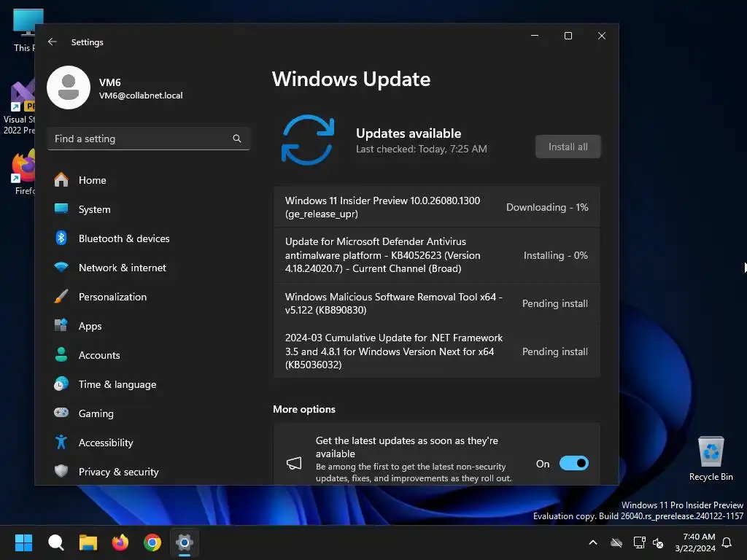
Task: Click the Privacy & security shield icon
Action: pyautogui.click(x=61, y=472)
